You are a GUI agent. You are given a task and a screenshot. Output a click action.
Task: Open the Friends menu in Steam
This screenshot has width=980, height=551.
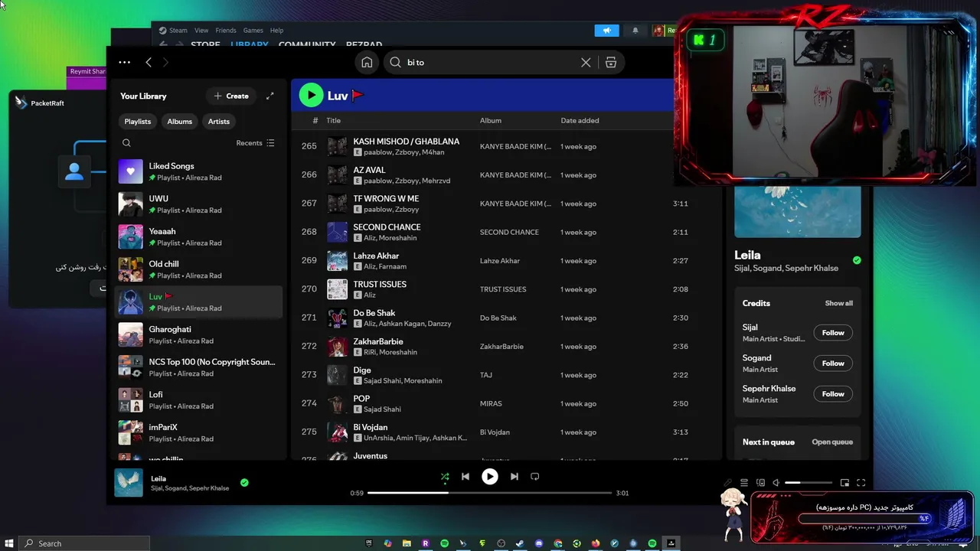[225, 31]
